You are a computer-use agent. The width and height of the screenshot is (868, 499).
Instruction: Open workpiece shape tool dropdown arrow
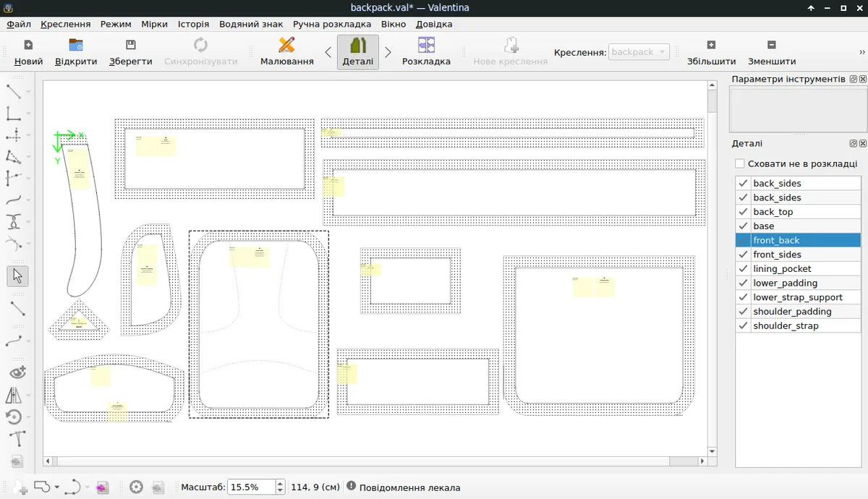pos(56,487)
